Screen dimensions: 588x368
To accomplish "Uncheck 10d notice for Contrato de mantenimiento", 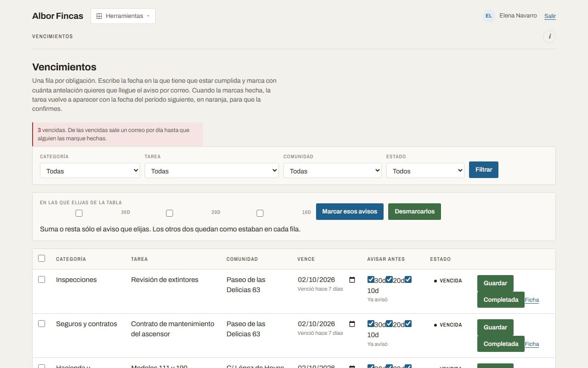I will 408,324.
